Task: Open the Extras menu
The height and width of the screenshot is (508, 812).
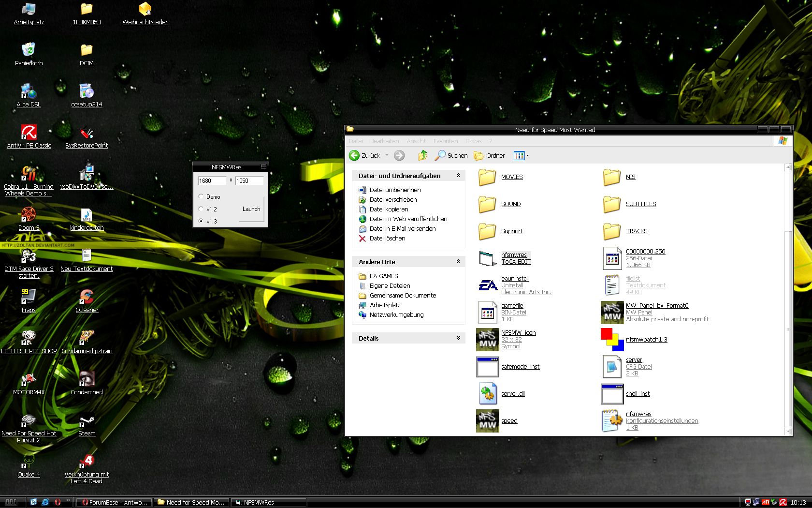Action: [x=474, y=141]
